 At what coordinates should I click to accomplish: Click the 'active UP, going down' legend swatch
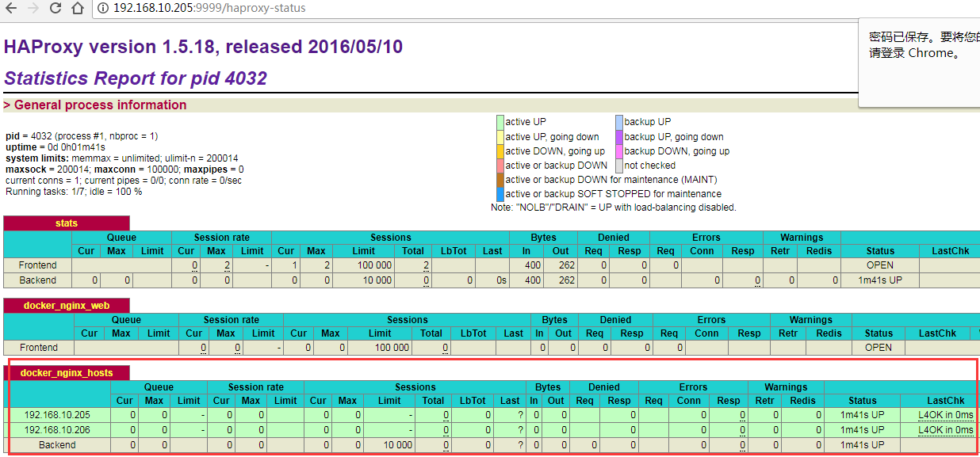(500, 137)
